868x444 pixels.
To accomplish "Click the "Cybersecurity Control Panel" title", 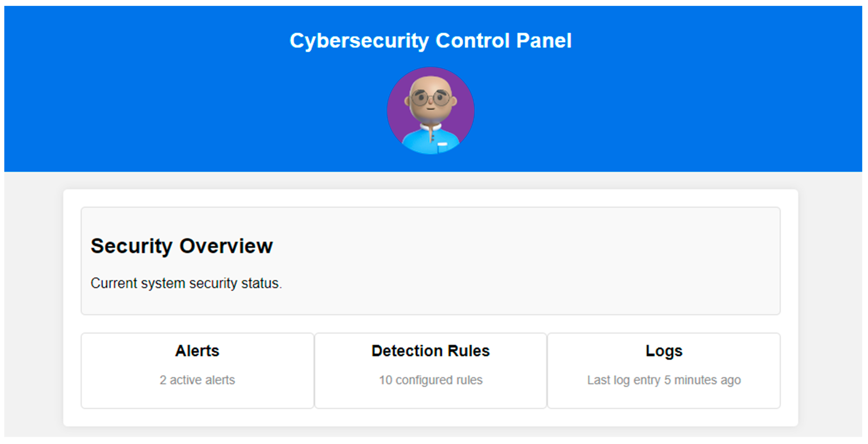I will 430,41.
